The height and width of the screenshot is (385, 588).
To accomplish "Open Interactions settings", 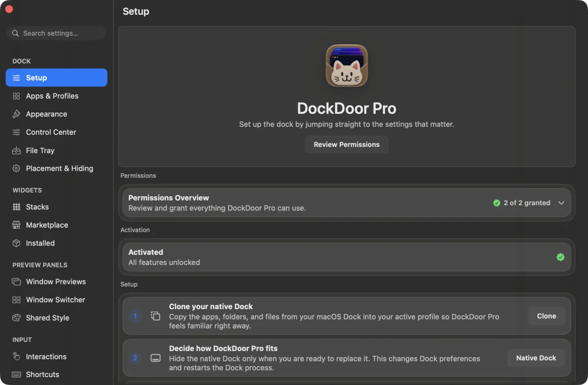I will (56, 357).
